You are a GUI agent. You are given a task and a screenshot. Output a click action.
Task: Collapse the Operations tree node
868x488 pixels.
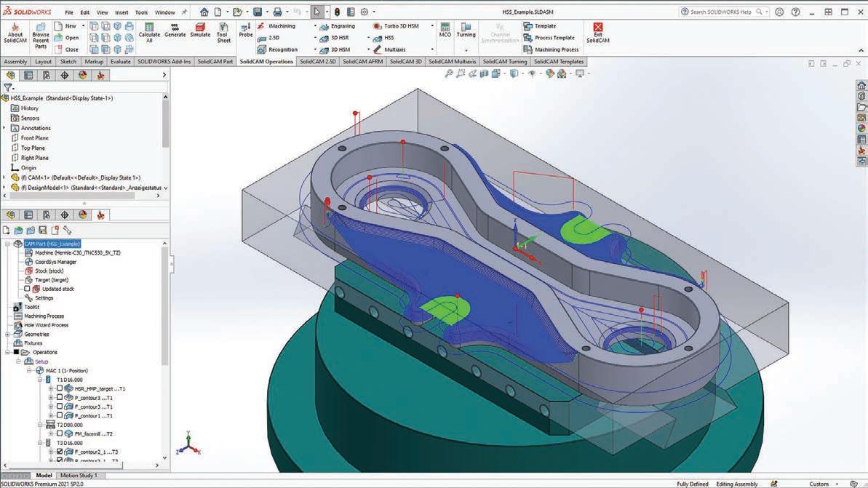pyautogui.click(x=8, y=352)
